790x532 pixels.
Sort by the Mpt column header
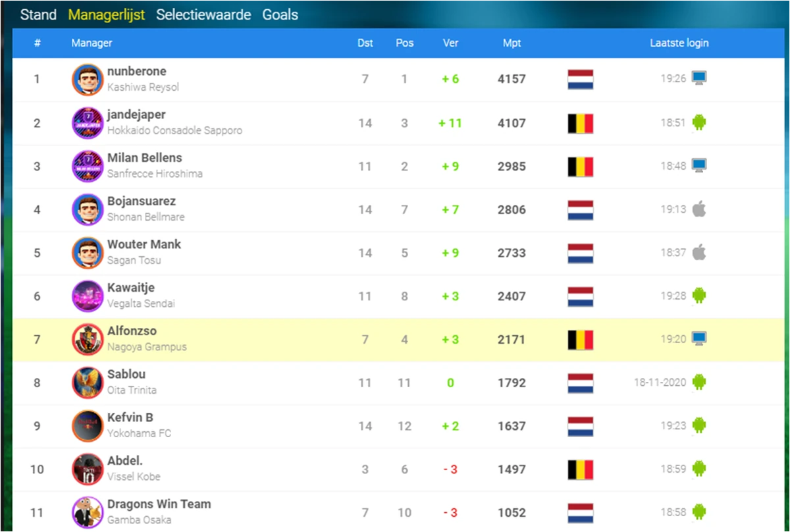tap(512, 43)
